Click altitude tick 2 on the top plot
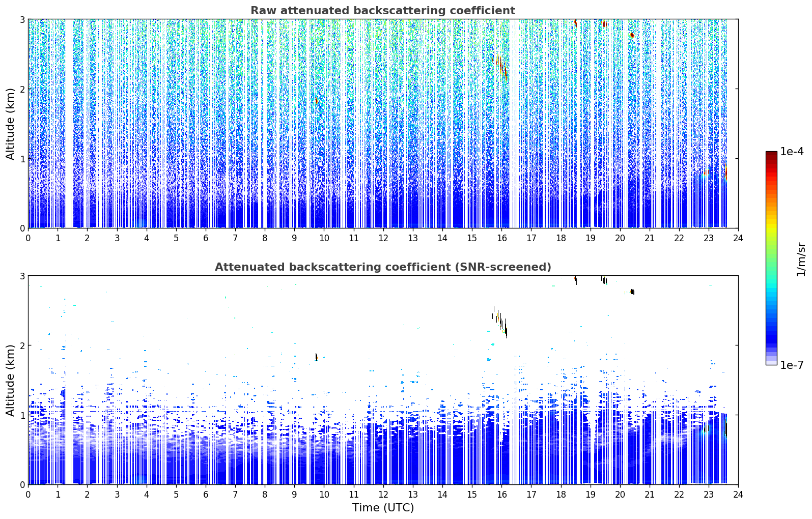812x519 pixels. tap(22, 89)
